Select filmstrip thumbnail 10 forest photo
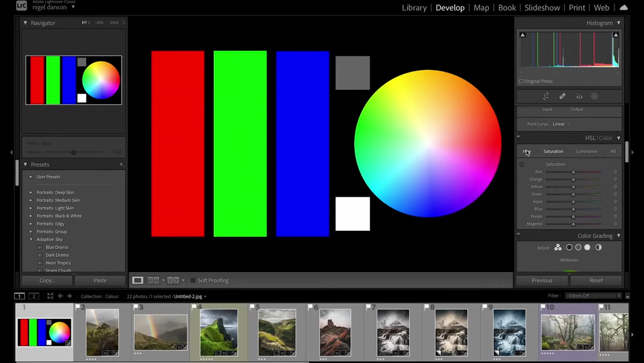Viewport: 644px width, 363px height. [568, 332]
